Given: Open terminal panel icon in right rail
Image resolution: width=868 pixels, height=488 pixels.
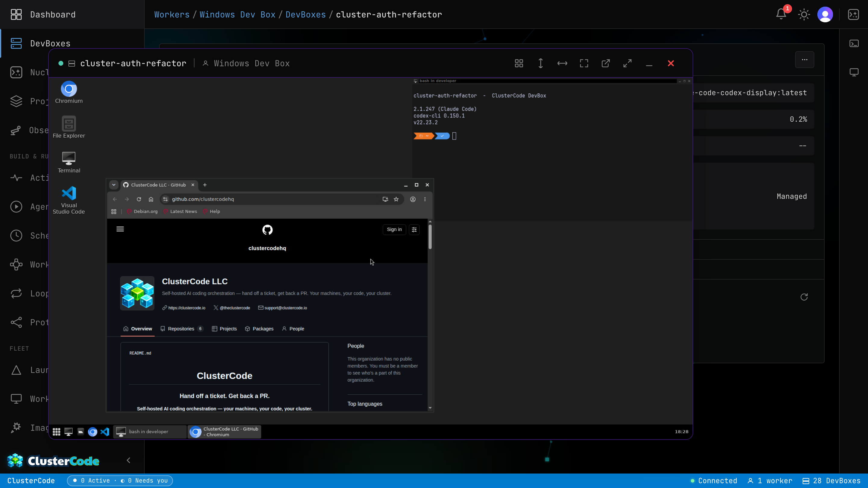Looking at the screenshot, I should [854, 43].
